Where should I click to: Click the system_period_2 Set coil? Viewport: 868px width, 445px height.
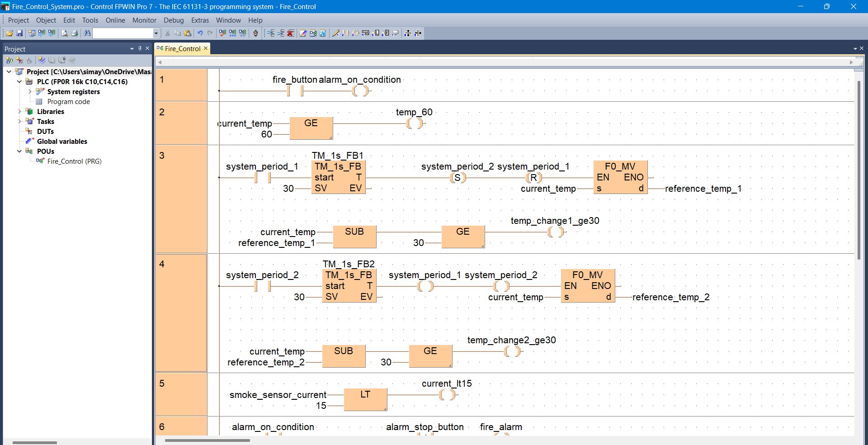(458, 178)
